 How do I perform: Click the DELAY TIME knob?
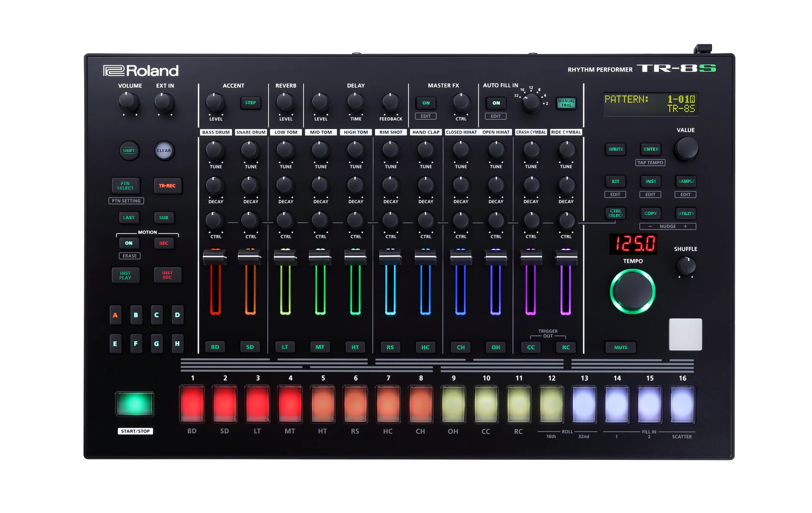click(x=355, y=103)
